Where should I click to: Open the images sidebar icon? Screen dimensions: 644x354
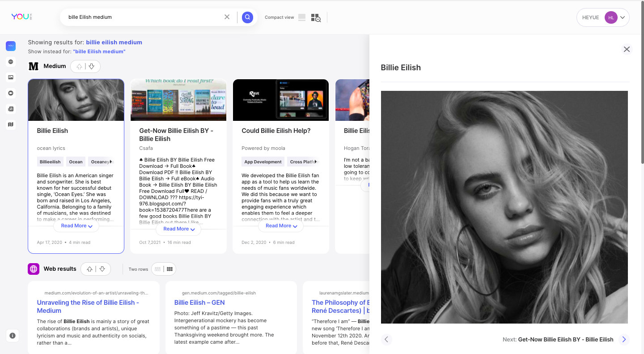click(x=11, y=77)
